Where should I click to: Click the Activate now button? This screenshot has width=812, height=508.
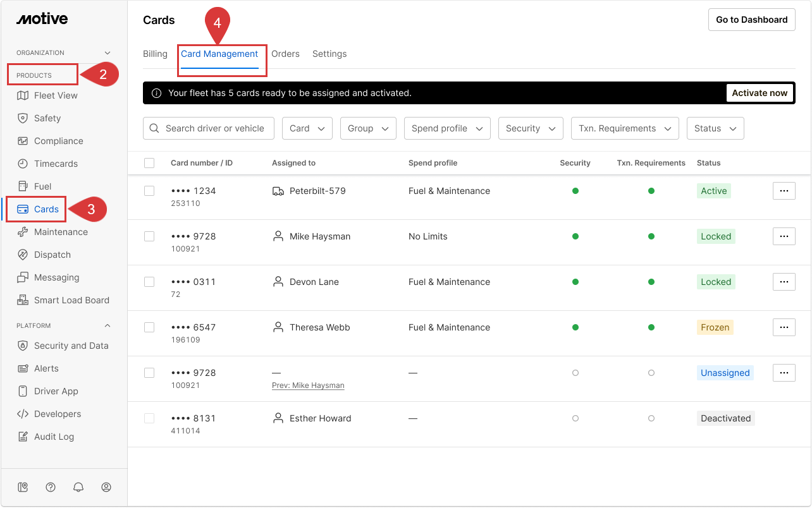coord(760,93)
